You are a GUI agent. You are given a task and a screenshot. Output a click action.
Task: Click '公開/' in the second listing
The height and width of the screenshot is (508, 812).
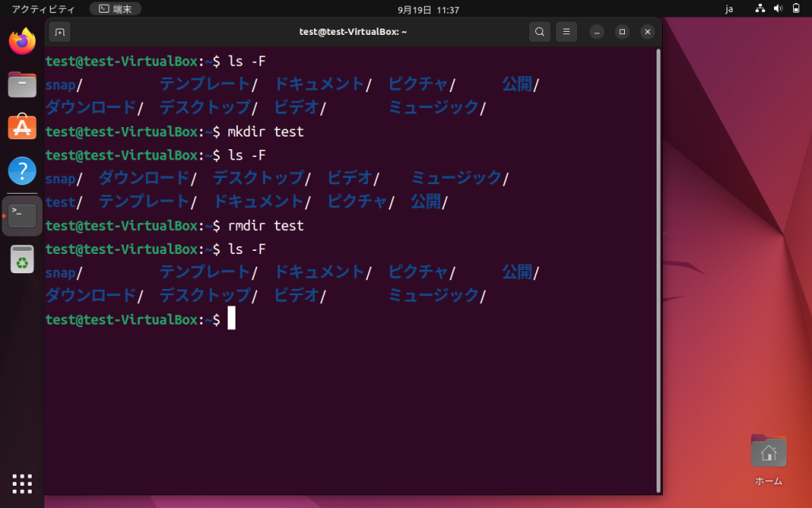(429, 202)
